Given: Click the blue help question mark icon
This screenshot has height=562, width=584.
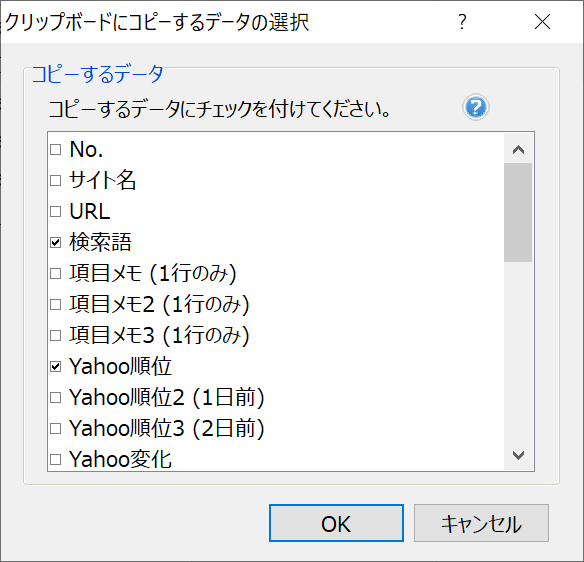Looking at the screenshot, I should click(x=476, y=107).
